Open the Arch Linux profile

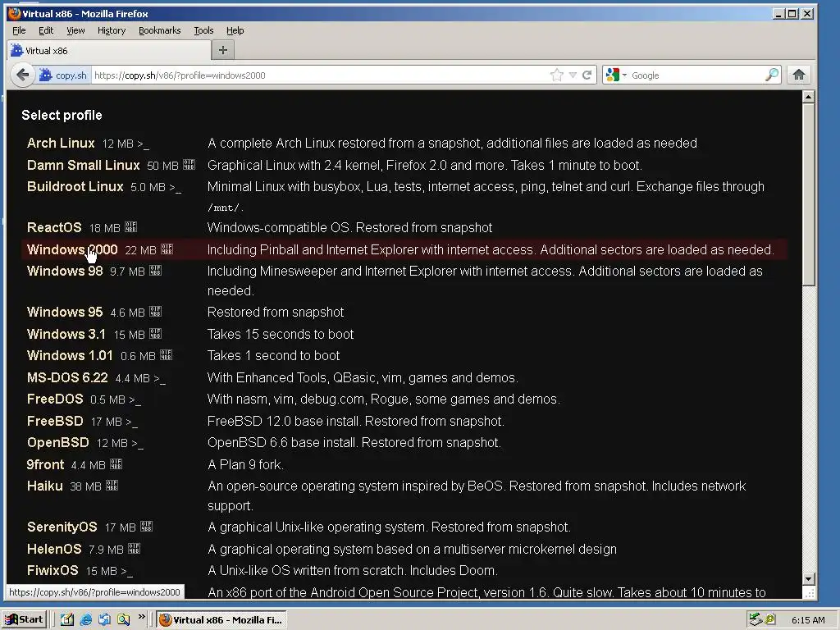(x=61, y=143)
